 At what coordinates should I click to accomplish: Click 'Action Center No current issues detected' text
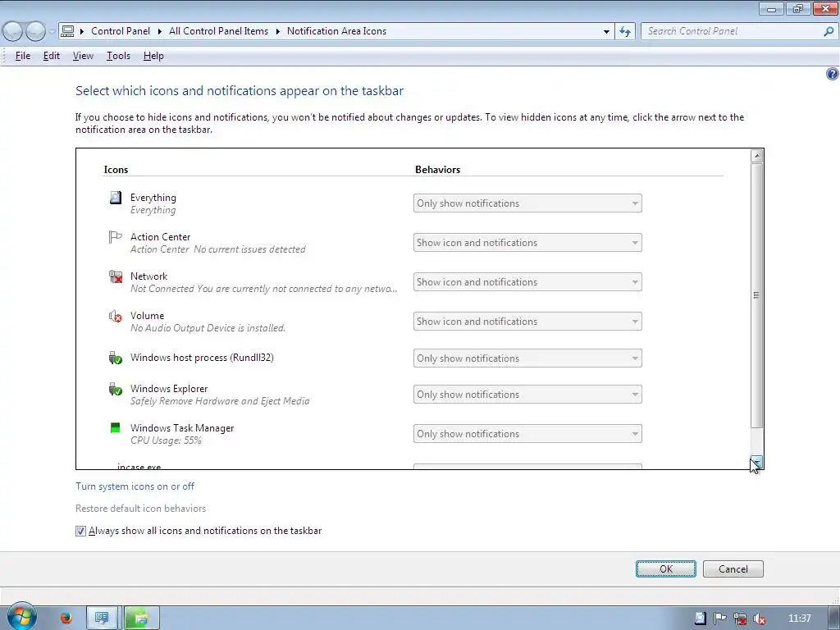[218, 249]
